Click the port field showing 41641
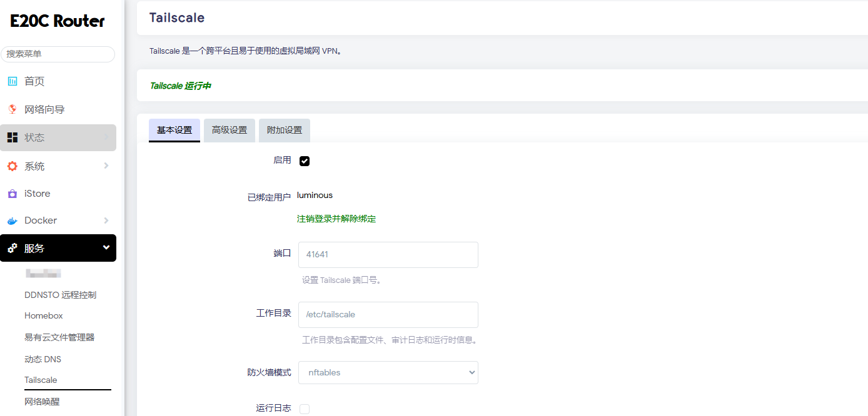The width and height of the screenshot is (868, 416). 388,255
